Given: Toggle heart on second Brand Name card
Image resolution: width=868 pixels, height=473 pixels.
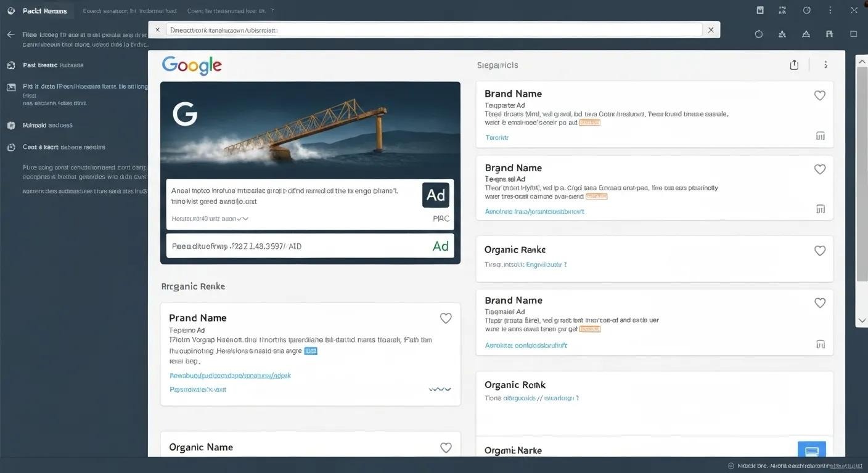Looking at the screenshot, I should 820,169.
